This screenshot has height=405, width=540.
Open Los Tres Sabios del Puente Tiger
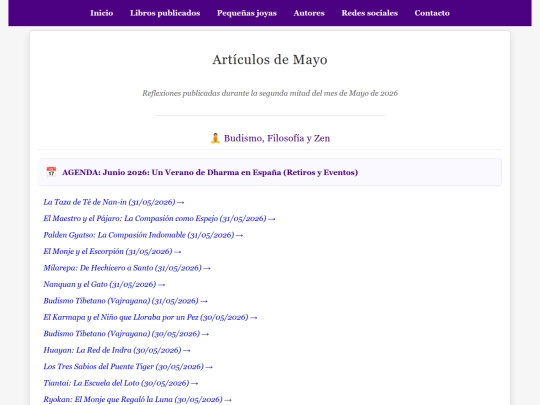point(128,367)
